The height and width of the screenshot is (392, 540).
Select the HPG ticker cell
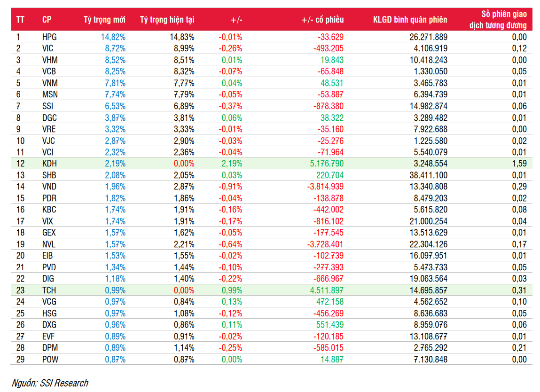[49, 37]
